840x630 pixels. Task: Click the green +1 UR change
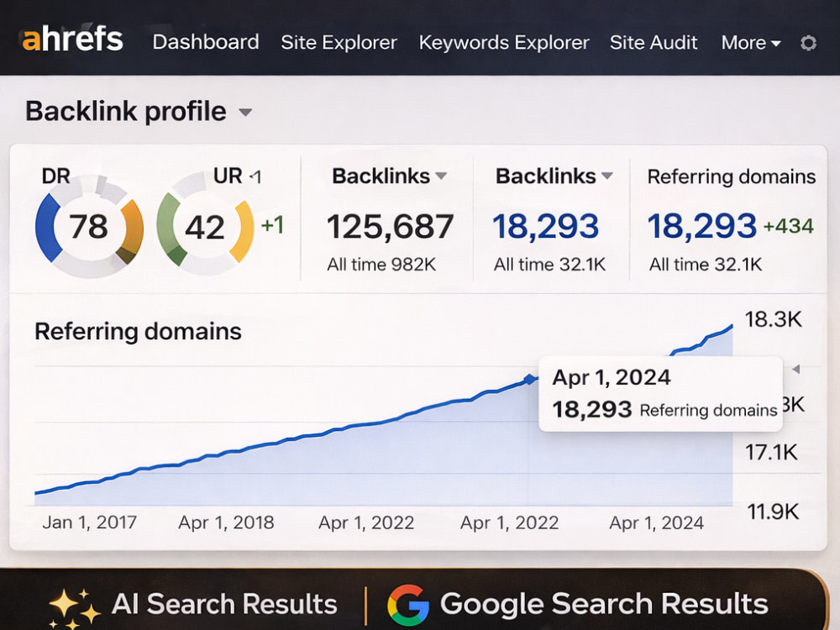coord(272,225)
